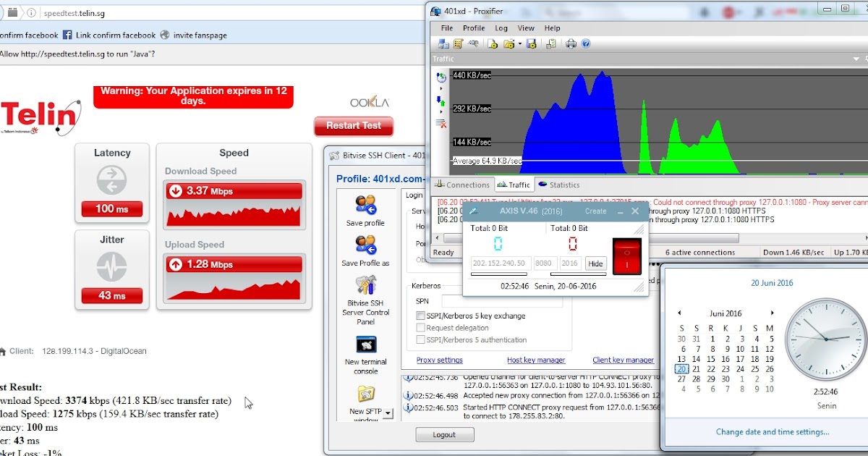Image resolution: width=868 pixels, height=456 pixels.
Task: Click the scroll-left arrow in Proxifier log
Action: click(x=437, y=238)
